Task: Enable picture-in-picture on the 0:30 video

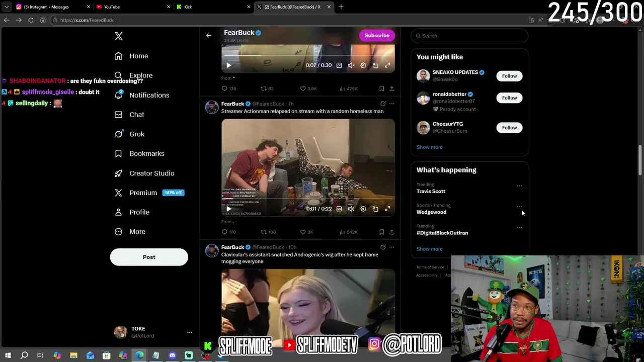Action: click(x=375, y=65)
